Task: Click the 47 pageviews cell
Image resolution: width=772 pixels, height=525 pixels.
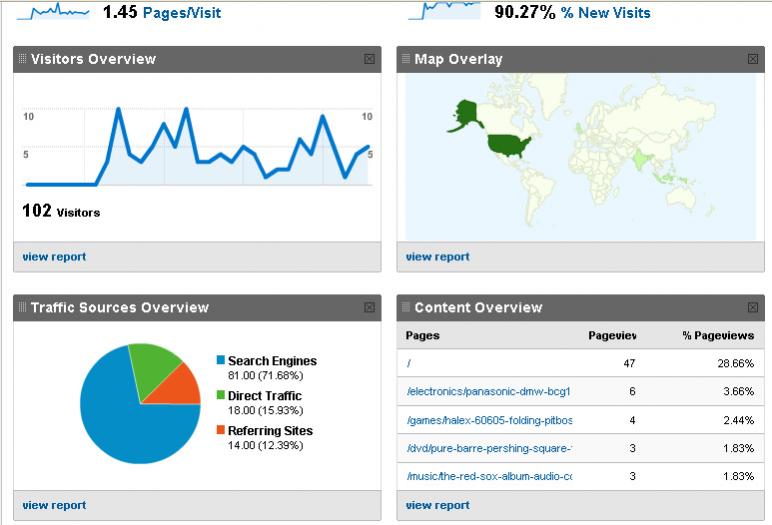Action: (x=629, y=363)
